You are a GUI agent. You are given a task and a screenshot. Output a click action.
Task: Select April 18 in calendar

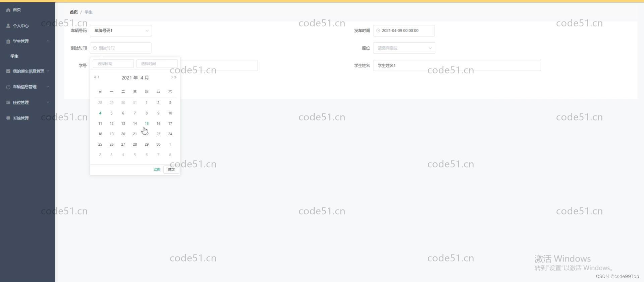100,134
